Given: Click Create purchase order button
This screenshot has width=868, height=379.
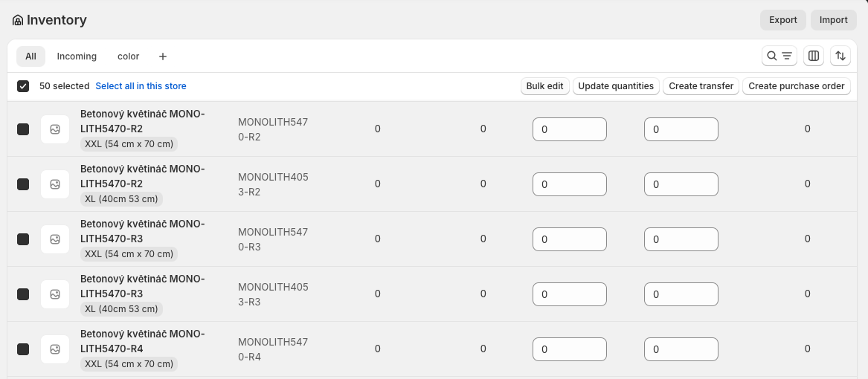Looking at the screenshot, I should [796, 86].
